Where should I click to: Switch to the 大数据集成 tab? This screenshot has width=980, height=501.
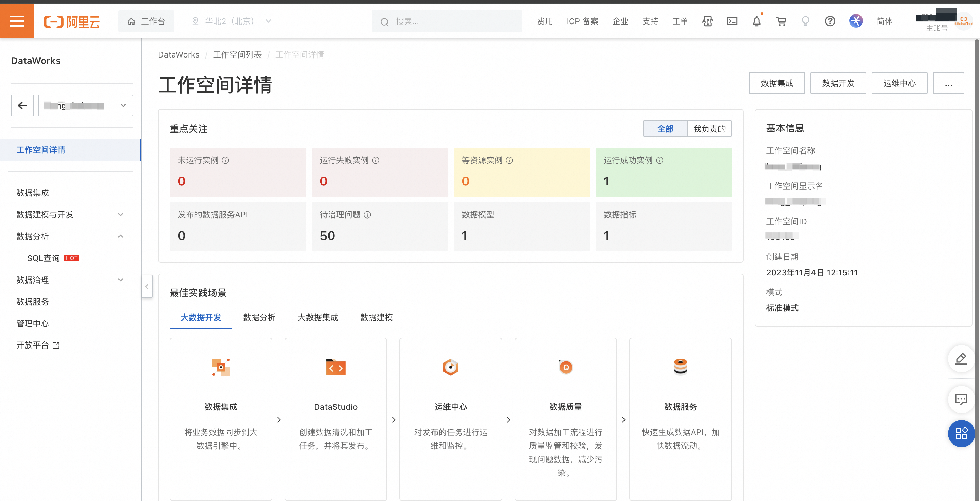pyautogui.click(x=318, y=318)
